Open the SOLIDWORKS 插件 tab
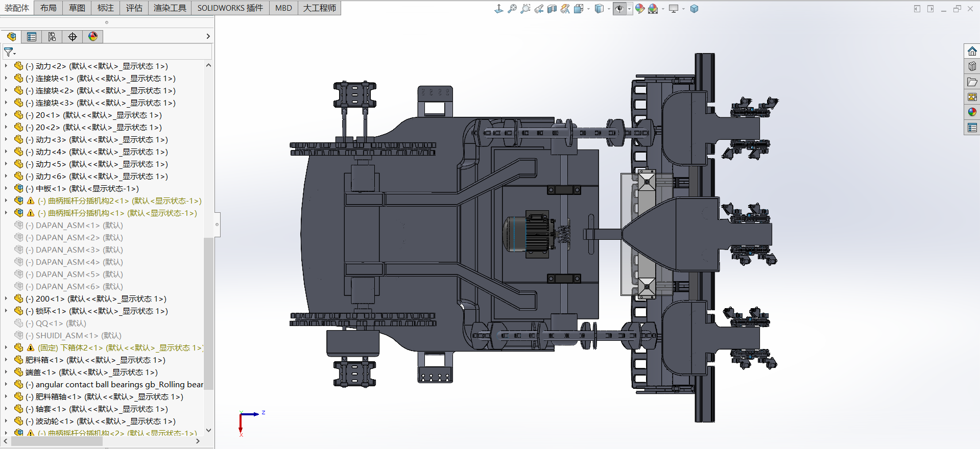The height and width of the screenshot is (449, 980). point(230,8)
